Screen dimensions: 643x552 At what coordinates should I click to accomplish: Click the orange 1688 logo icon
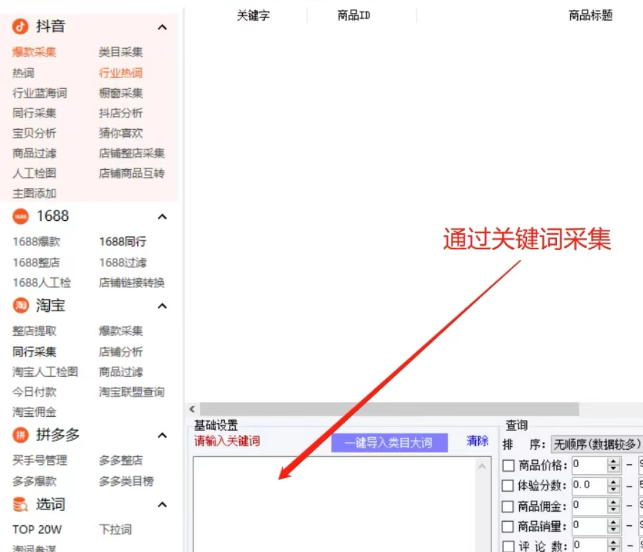tap(21, 216)
